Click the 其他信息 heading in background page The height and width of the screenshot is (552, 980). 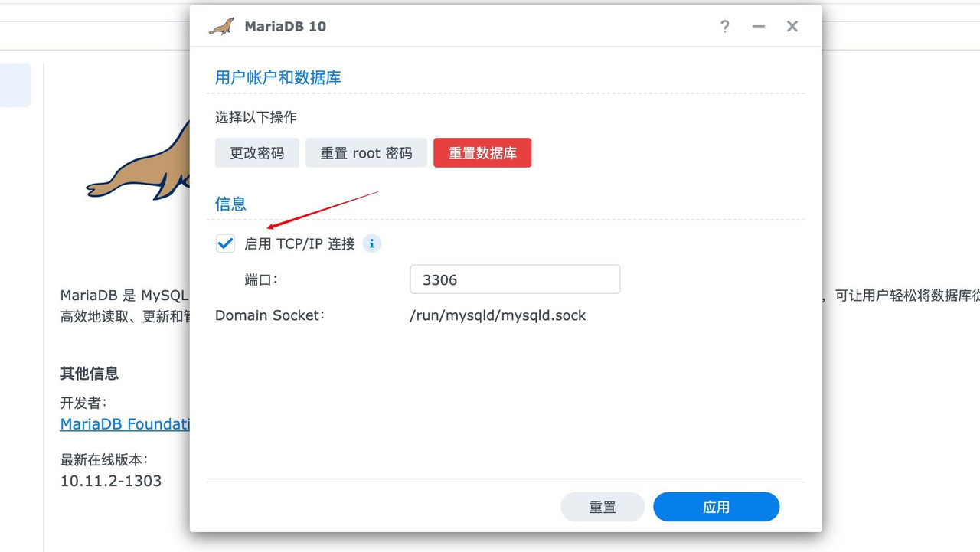(x=90, y=374)
